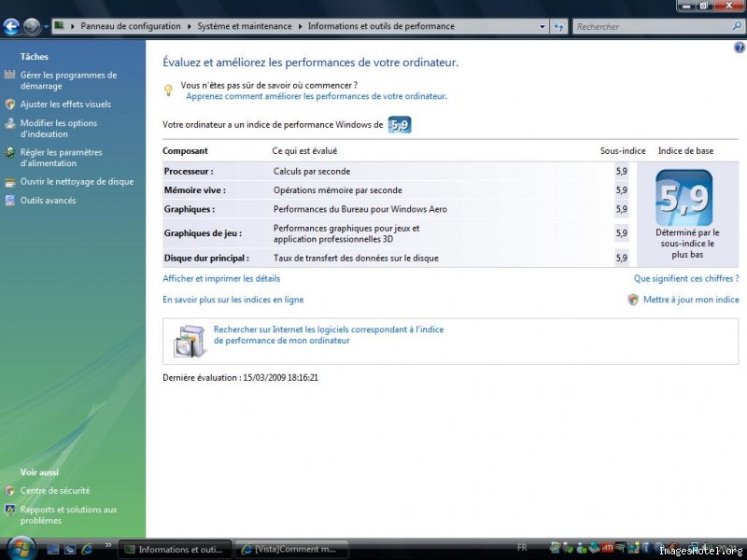
Task: Launch Internet Explorer from quick launch
Action: (87, 550)
